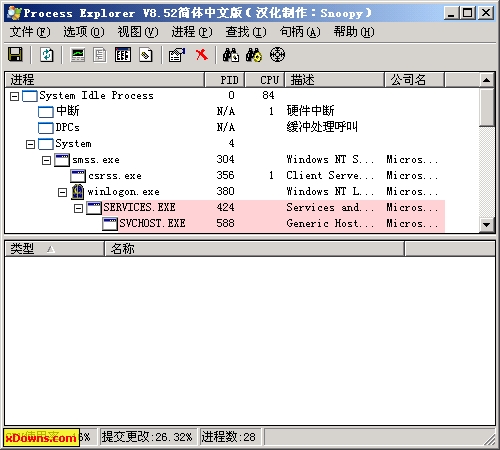Select the smss.exe process name
Image resolution: width=500 pixels, height=450 pixels.
(x=96, y=160)
